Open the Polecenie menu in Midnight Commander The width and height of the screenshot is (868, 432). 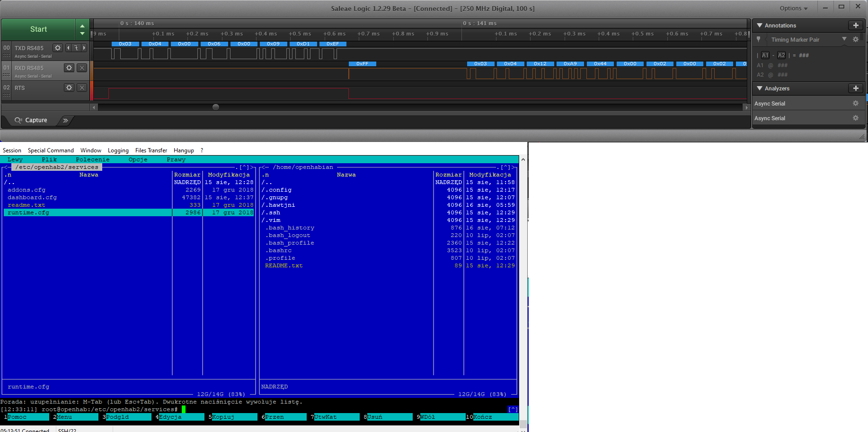coord(93,160)
